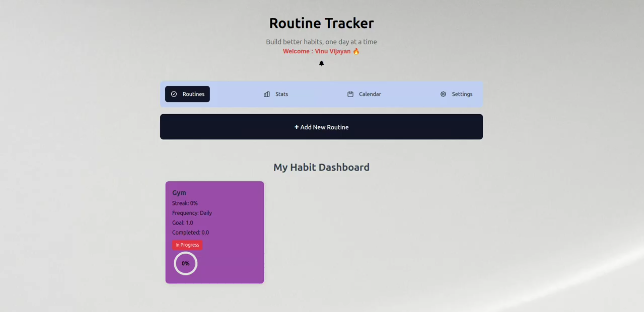The image size is (644, 312).
Task: Open the Gym habit card
Action: 214,232
